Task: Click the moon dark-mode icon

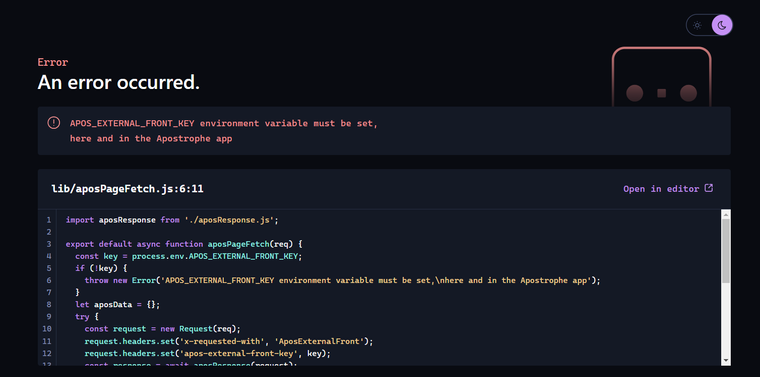Action: [x=722, y=25]
